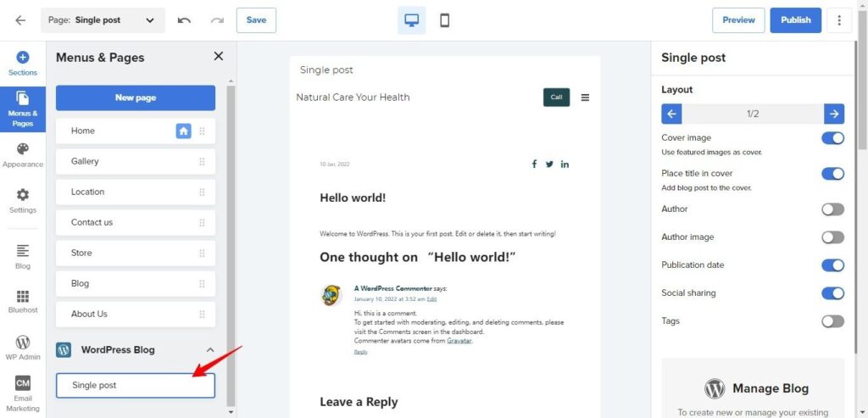Open the Bluehost grid icon
This screenshot has width=868, height=418.
[x=23, y=302]
